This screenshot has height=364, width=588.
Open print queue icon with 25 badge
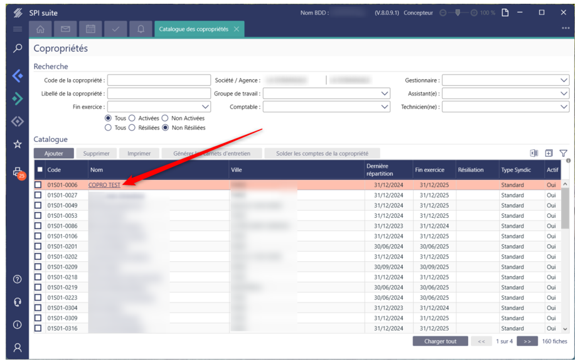[18, 173]
